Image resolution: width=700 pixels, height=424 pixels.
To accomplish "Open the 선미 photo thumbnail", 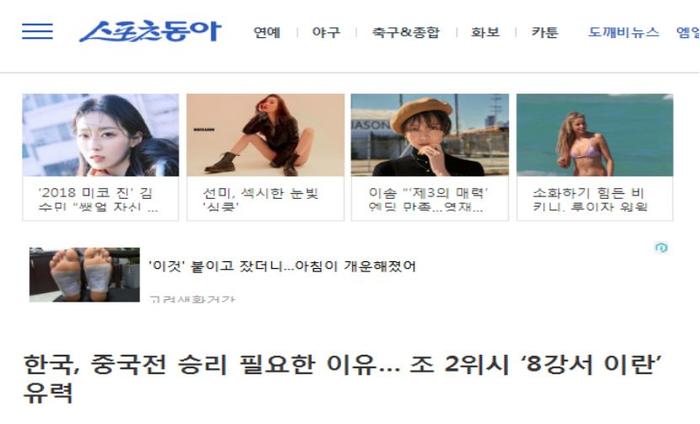I will pos(266,135).
